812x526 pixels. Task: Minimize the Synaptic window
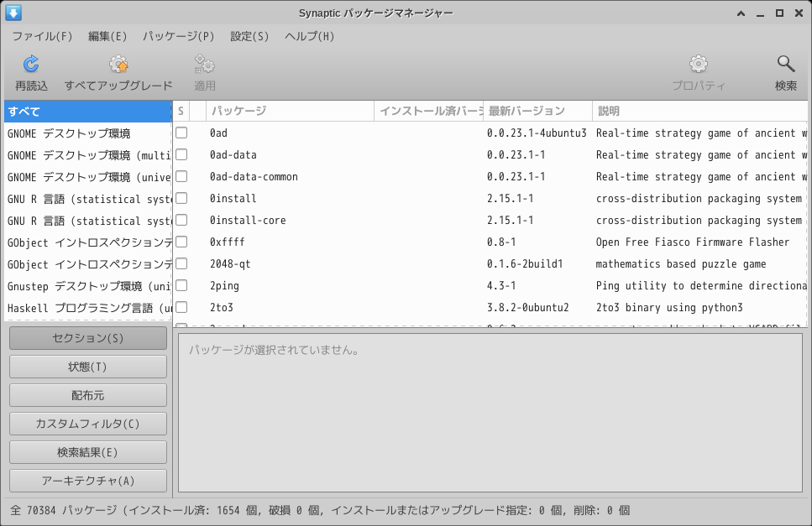pos(760,13)
